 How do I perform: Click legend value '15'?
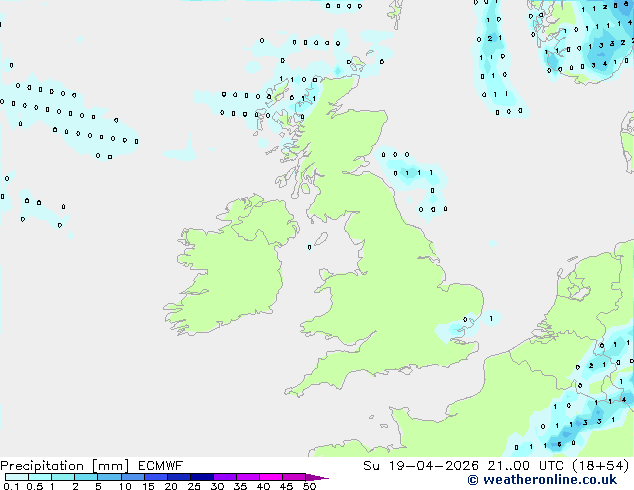(x=148, y=486)
